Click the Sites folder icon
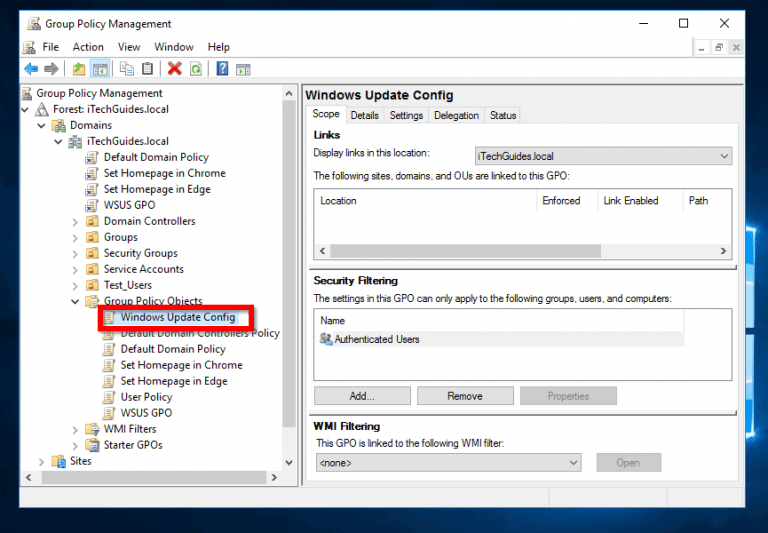Screen dimensions: 768x533 click(59, 461)
